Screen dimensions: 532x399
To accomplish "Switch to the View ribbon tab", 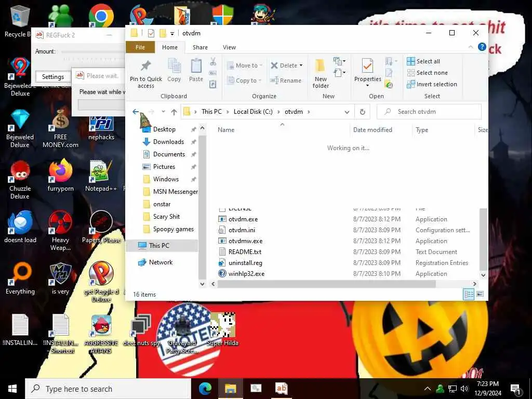I will tap(229, 47).
